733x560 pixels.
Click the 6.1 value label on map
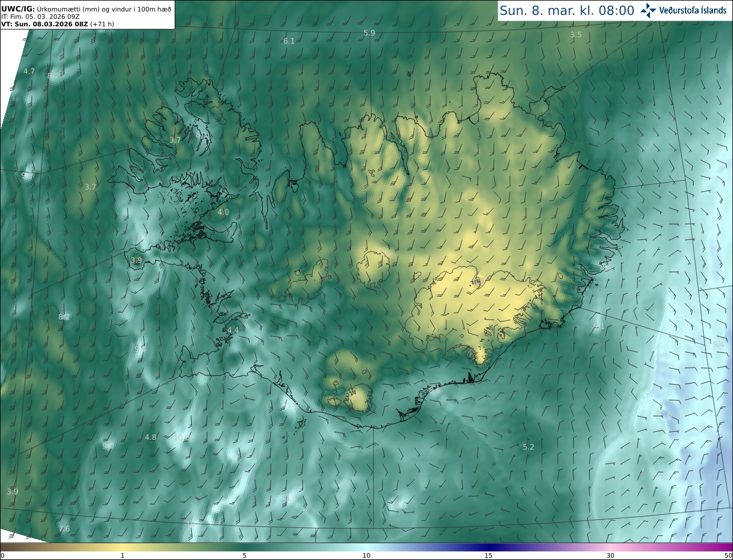pyautogui.click(x=289, y=41)
